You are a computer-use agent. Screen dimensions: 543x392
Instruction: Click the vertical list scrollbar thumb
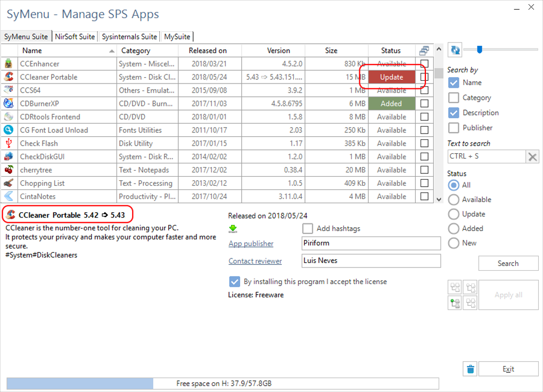439,73
